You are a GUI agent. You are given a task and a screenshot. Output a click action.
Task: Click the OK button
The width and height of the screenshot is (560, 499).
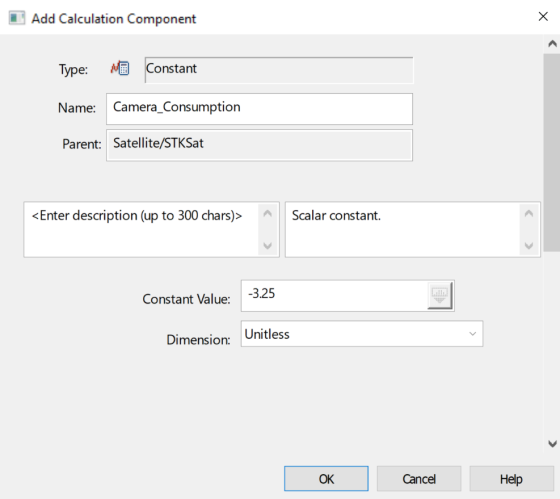point(326,479)
